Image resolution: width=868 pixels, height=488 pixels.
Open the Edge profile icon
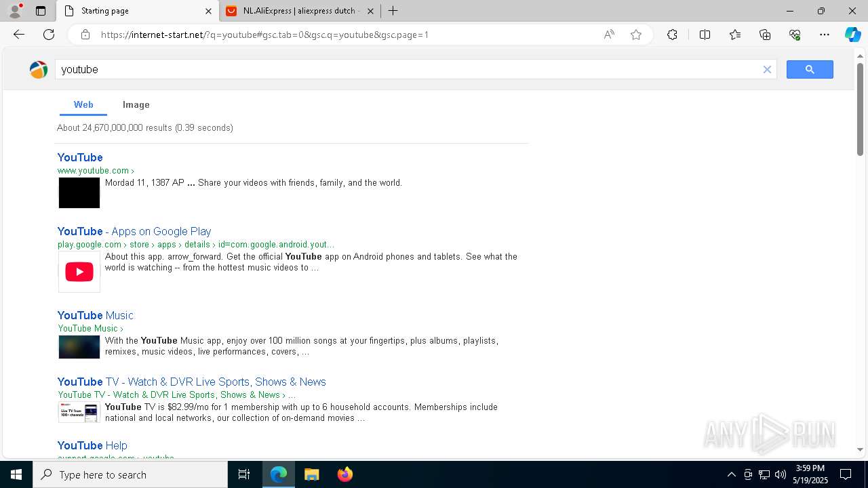15,11
